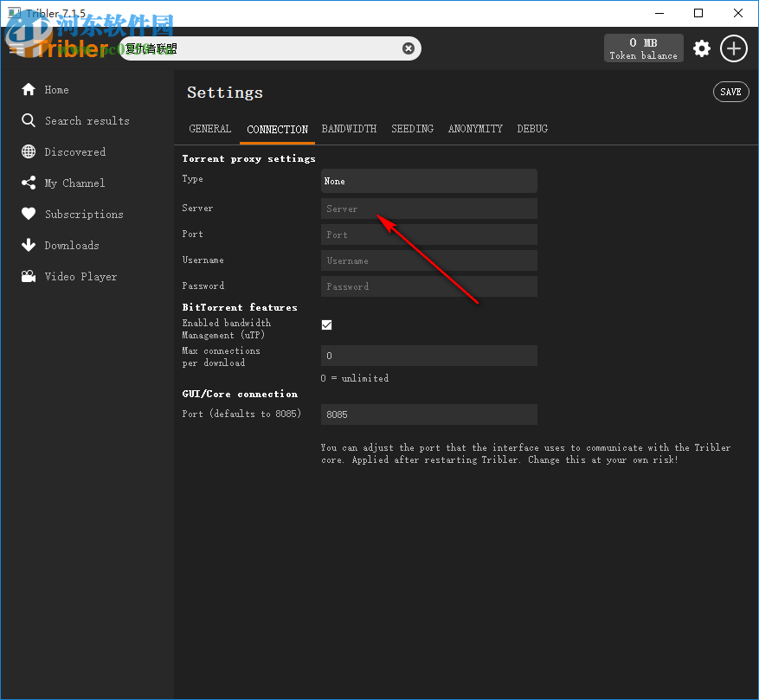
Task: Open the BANDWIDTH tab
Action: (x=349, y=129)
